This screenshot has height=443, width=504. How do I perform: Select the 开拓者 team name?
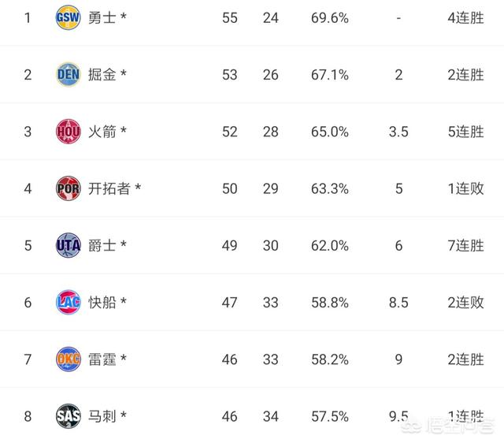point(109,188)
